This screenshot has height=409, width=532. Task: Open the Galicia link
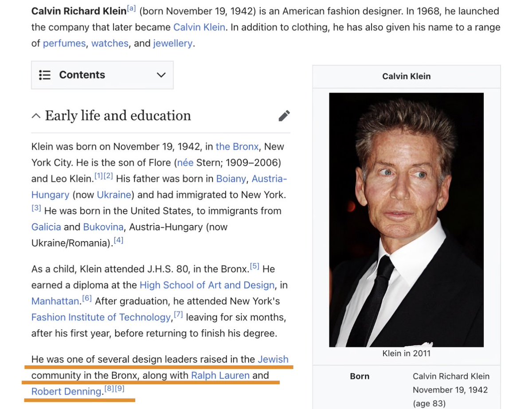pos(46,227)
